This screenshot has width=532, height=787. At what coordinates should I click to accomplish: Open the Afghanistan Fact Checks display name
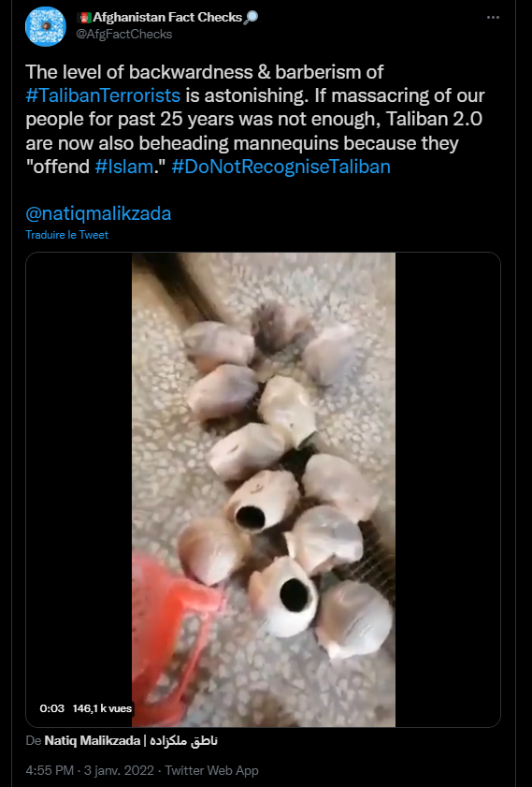point(167,18)
